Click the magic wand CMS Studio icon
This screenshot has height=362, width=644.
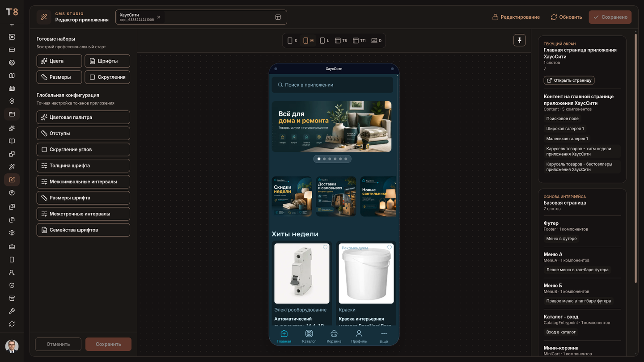click(44, 17)
